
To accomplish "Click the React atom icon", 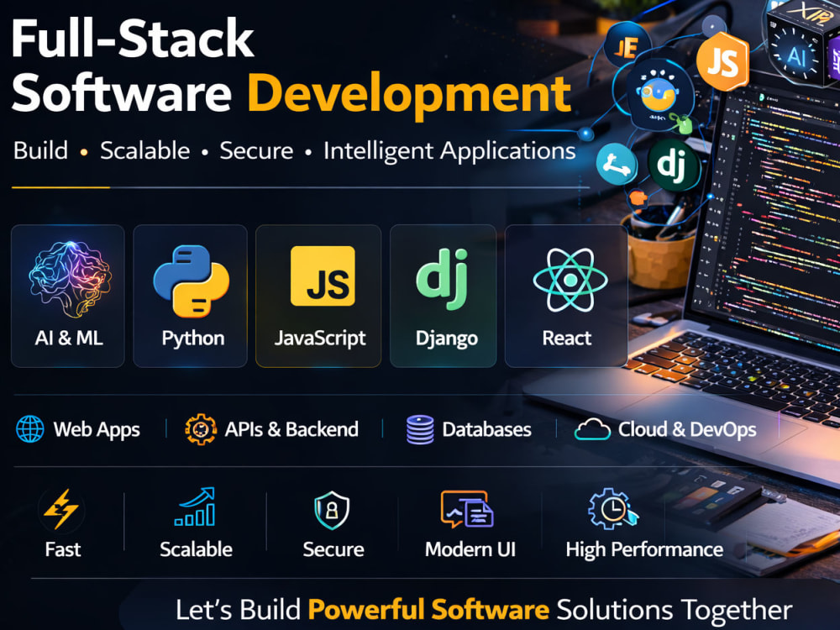I will [x=570, y=280].
